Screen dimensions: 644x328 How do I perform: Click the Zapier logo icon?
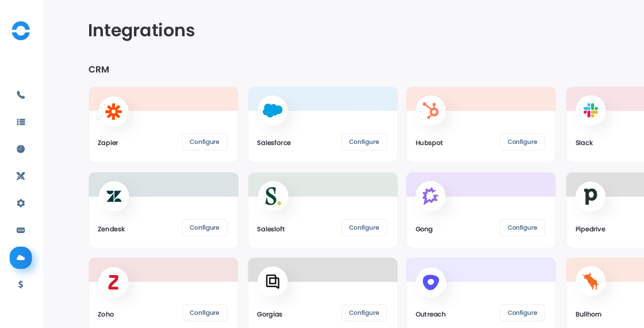113,112
